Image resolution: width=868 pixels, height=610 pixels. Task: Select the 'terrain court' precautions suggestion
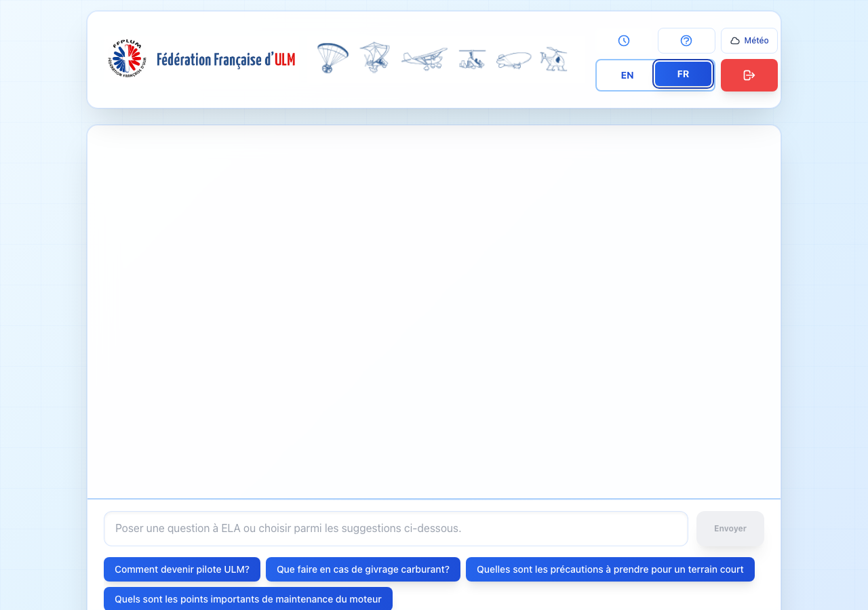(x=610, y=569)
